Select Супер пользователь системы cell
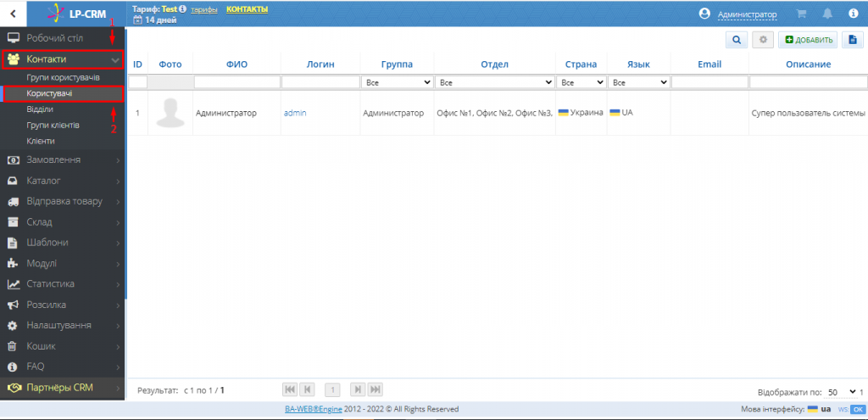 click(x=808, y=113)
